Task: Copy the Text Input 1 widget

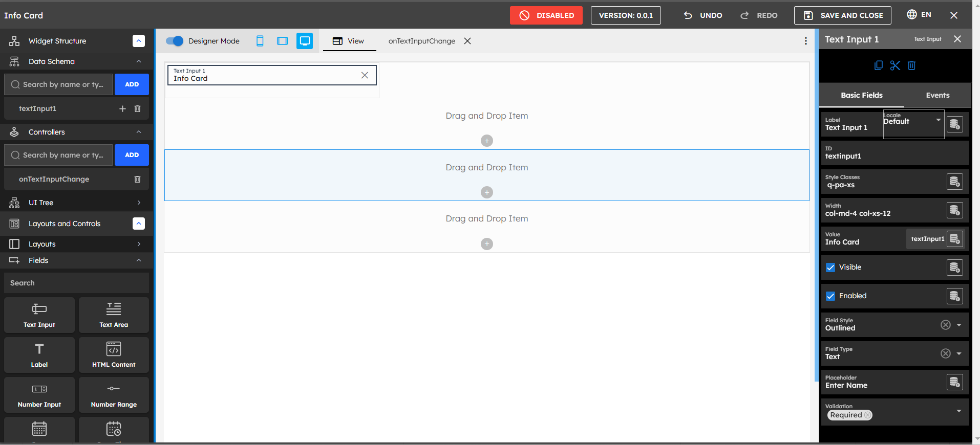Action: click(879, 65)
